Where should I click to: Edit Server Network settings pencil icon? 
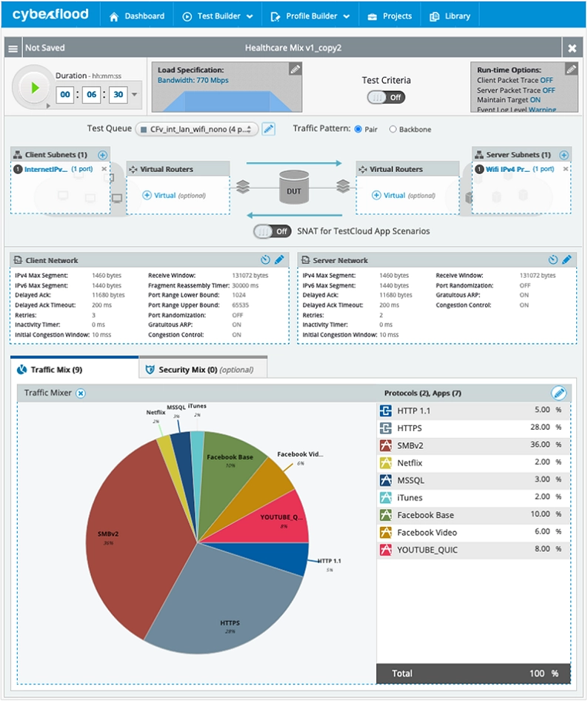click(x=567, y=260)
